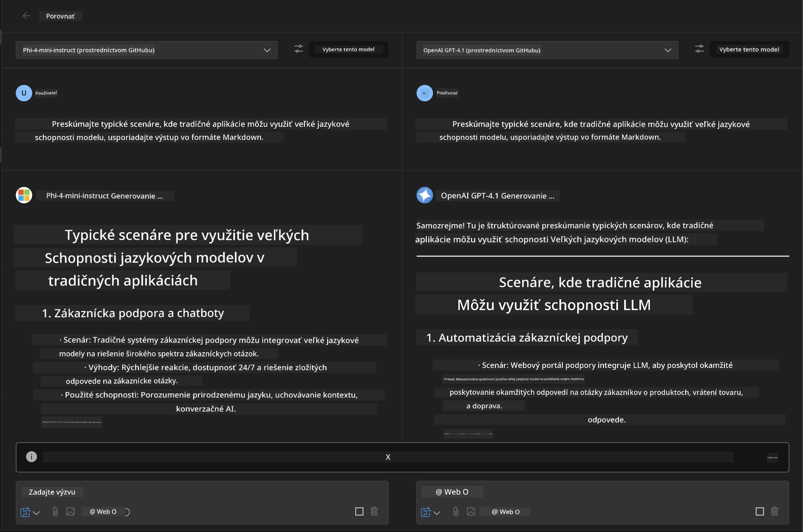The image size is (803, 532).
Task: Click the Môžu využiť schopnosti LLM heading
Action: pyautogui.click(x=554, y=305)
